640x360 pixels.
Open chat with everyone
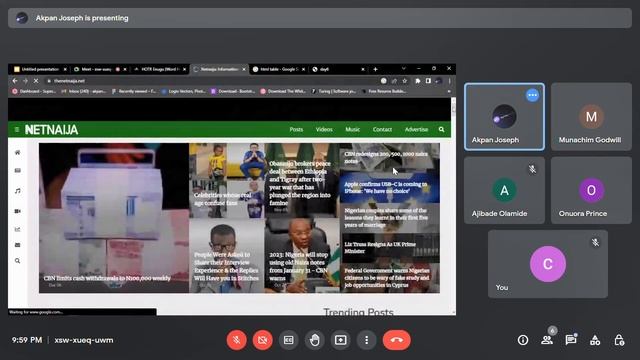coord(571,340)
